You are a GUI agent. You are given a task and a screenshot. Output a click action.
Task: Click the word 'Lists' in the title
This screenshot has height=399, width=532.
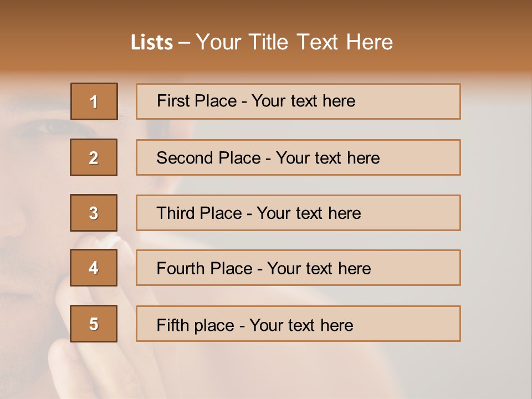[152, 43]
